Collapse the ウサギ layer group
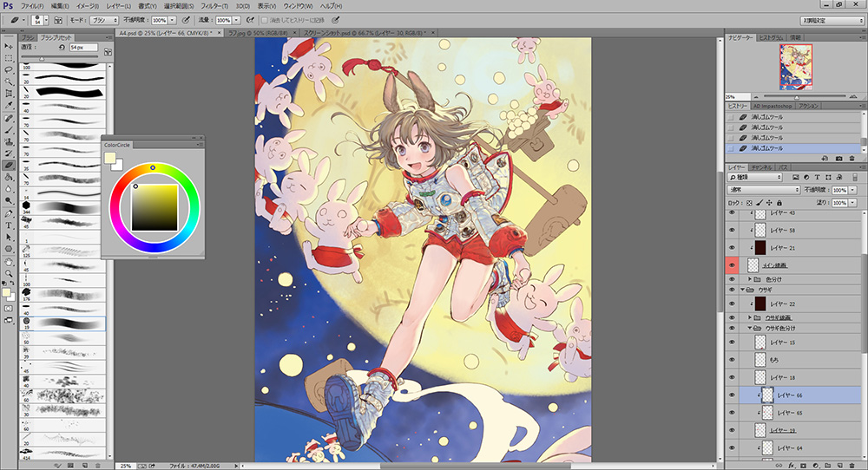 click(743, 290)
